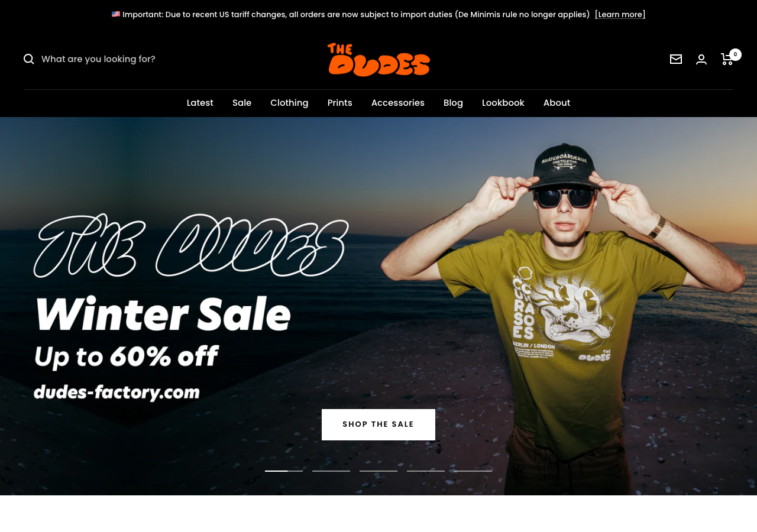Open the Prints menu

(340, 103)
